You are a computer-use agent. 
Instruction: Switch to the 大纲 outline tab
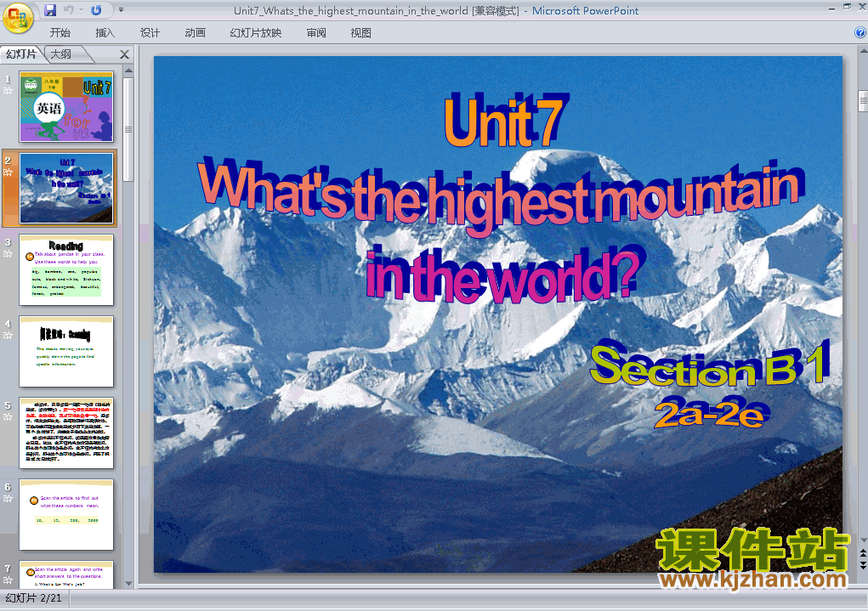(x=61, y=54)
